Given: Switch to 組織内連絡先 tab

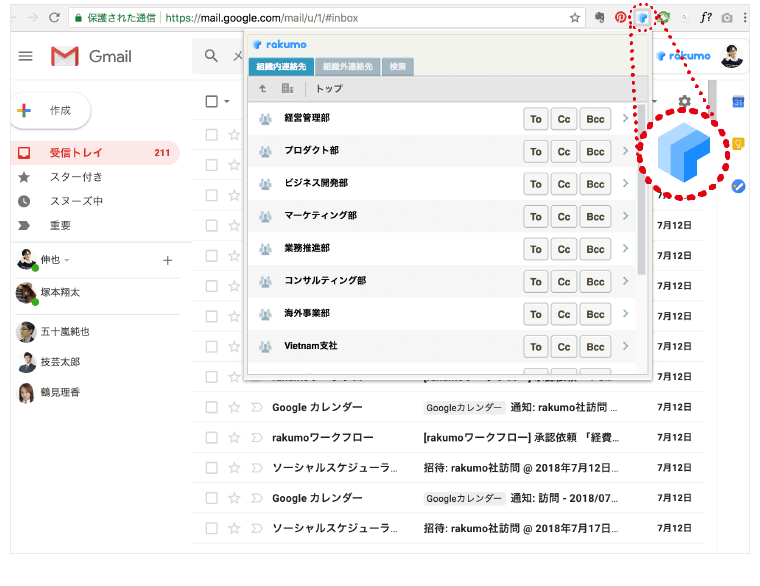Looking at the screenshot, I should [x=281, y=66].
